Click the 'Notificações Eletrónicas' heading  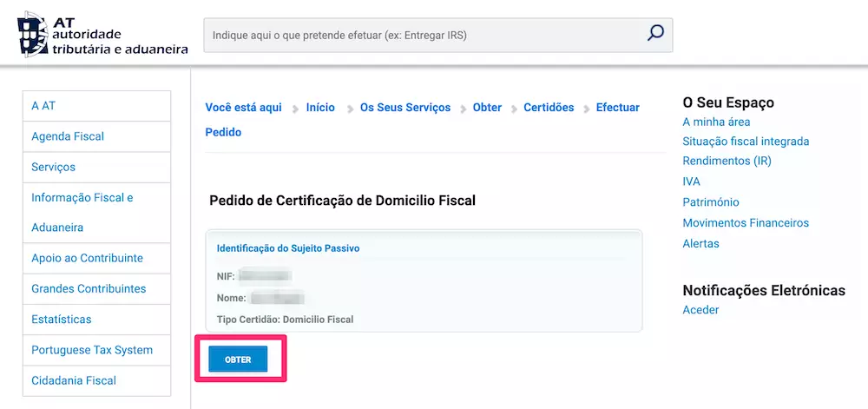click(x=764, y=291)
